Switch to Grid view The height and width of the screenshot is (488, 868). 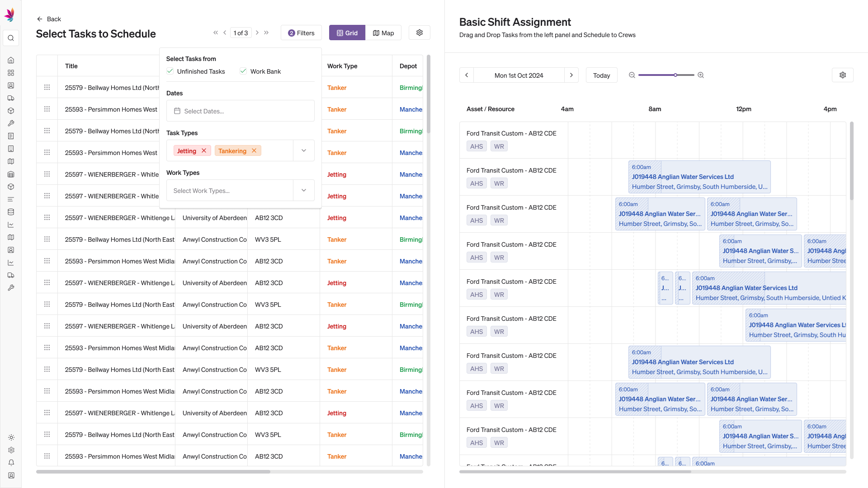[347, 33]
